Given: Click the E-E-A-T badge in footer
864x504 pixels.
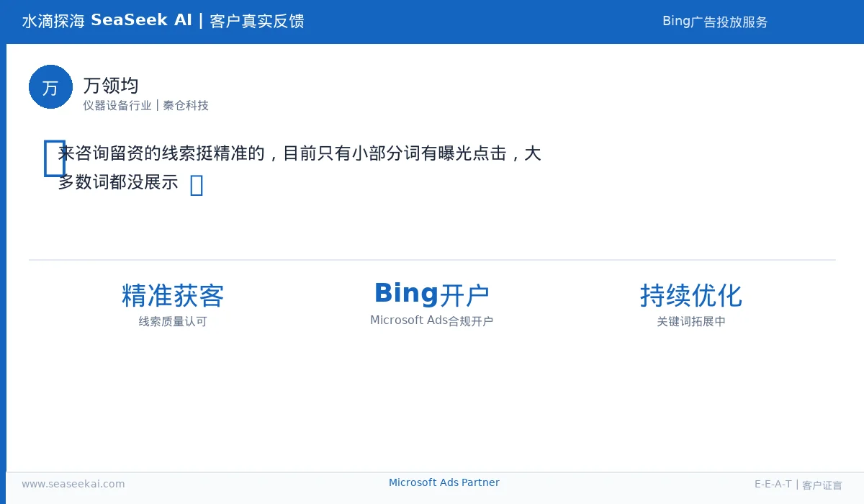Looking at the screenshot, I should pos(774,484).
